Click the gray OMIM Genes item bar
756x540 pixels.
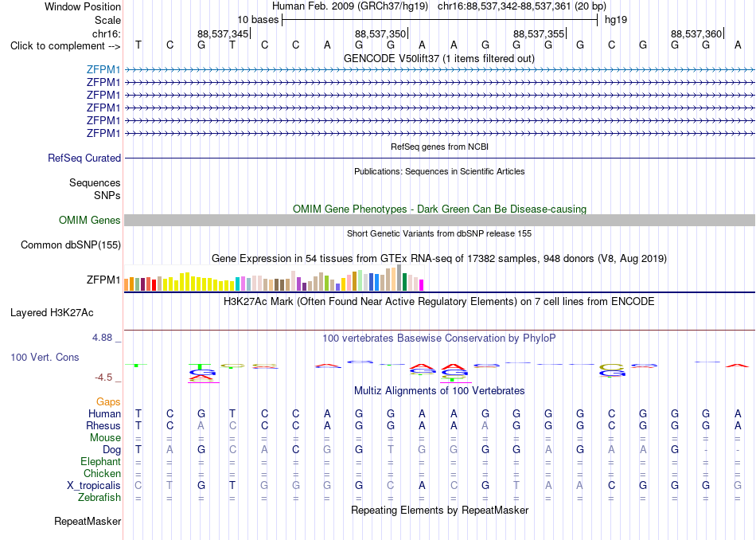tap(439, 220)
